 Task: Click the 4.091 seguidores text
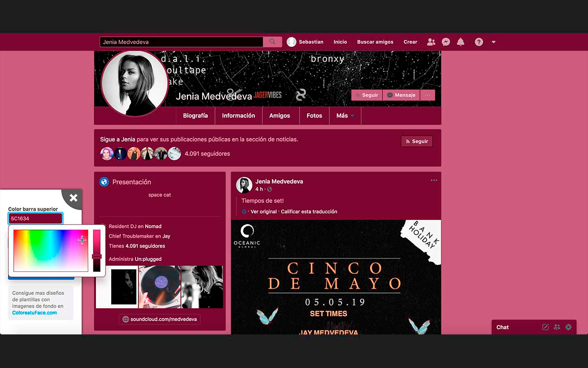207,154
